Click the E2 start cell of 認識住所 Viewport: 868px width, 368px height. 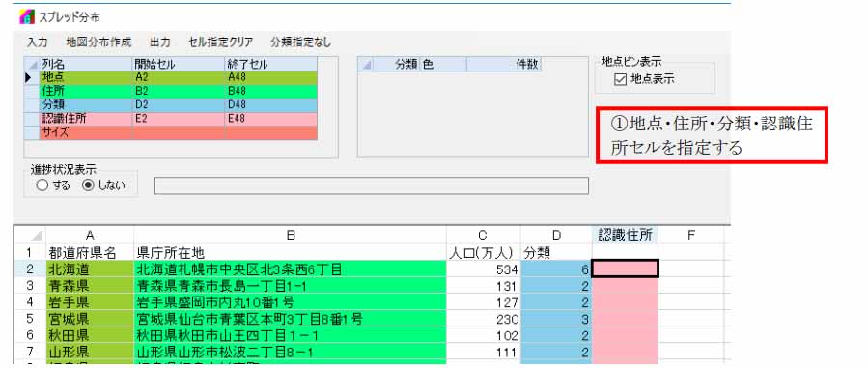pos(179,119)
